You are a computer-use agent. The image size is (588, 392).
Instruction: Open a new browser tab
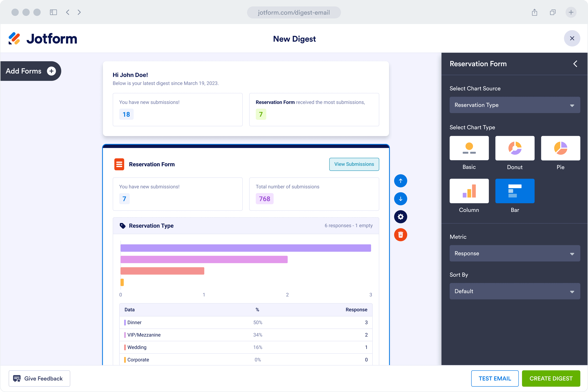click(x=571, y=12)
